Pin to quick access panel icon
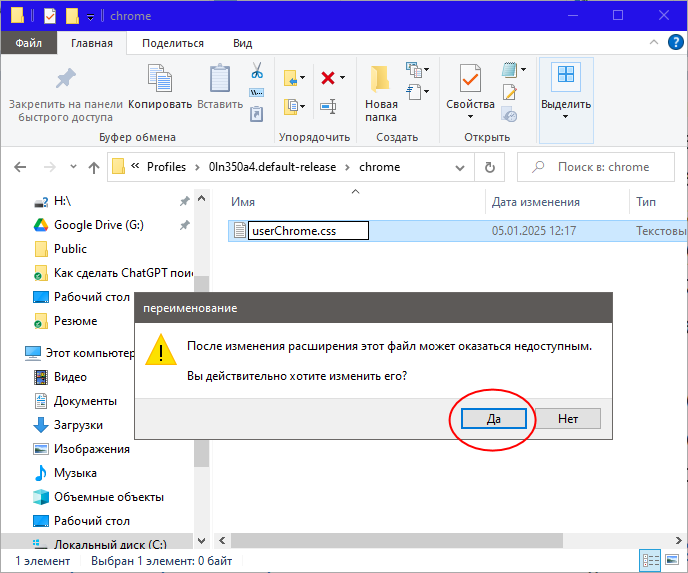The image size is (688, 573). coord(65,79)
